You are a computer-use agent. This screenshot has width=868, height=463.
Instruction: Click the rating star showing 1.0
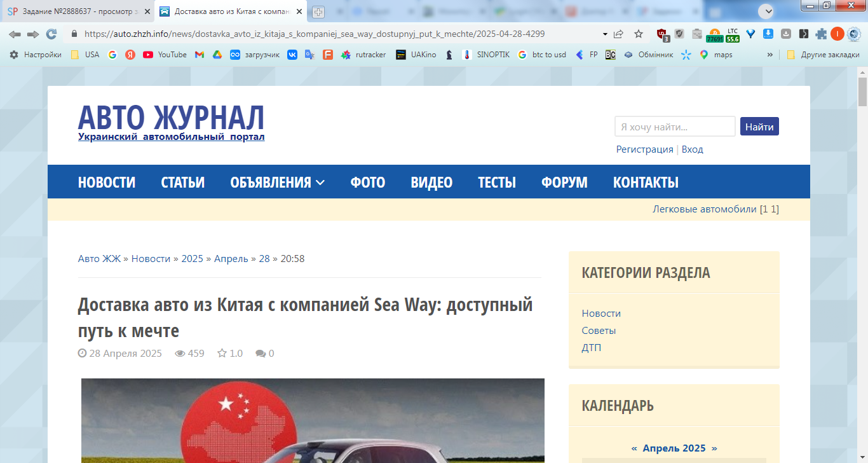pos(222,354)
